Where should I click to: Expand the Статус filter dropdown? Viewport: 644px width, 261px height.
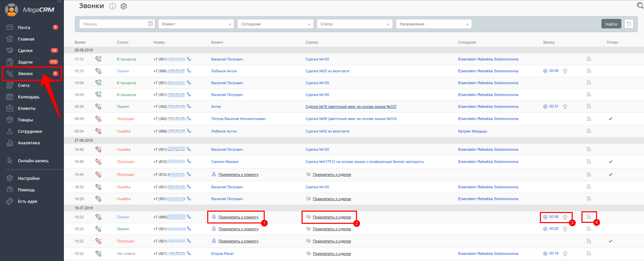[355, 24]
